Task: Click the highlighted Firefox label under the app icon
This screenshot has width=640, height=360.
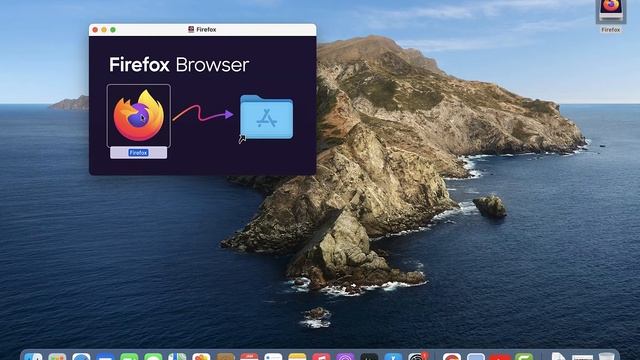Action: coord(138,153)
